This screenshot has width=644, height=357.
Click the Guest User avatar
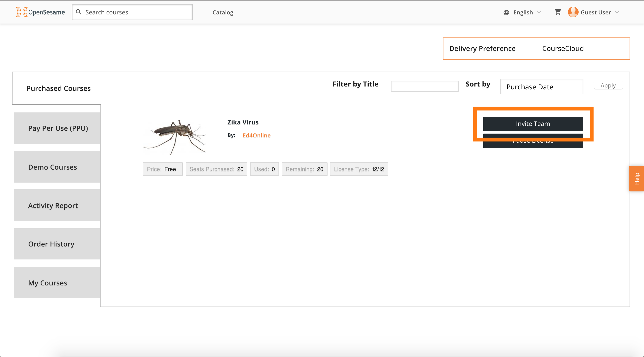click(573, 12)
